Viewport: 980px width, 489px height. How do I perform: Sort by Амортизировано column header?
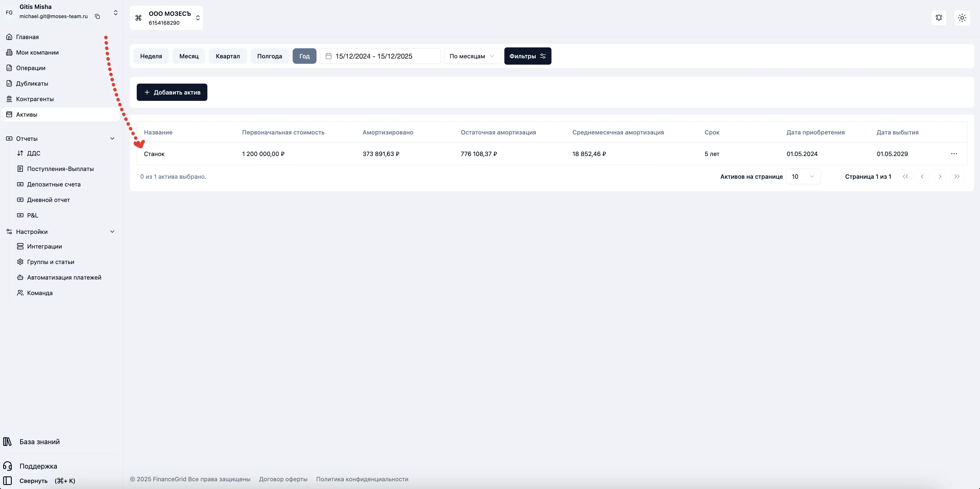(x=388, y=132)
